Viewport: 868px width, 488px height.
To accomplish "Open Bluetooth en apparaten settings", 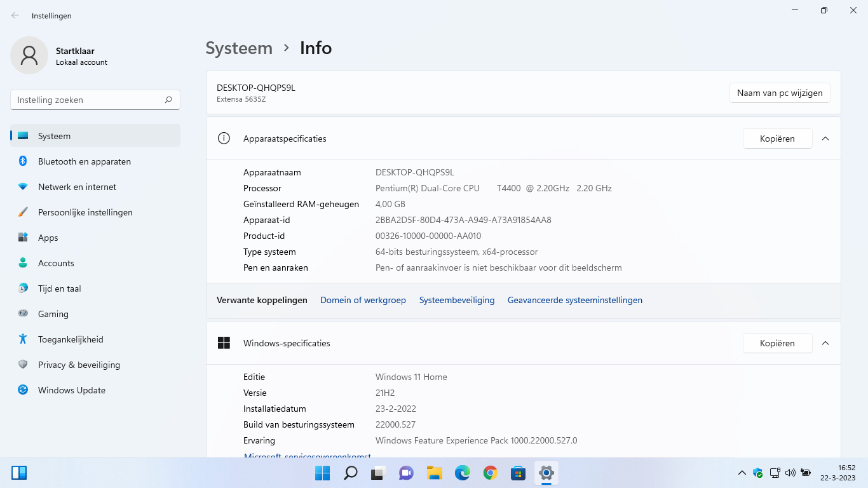I will pos(95,161).
